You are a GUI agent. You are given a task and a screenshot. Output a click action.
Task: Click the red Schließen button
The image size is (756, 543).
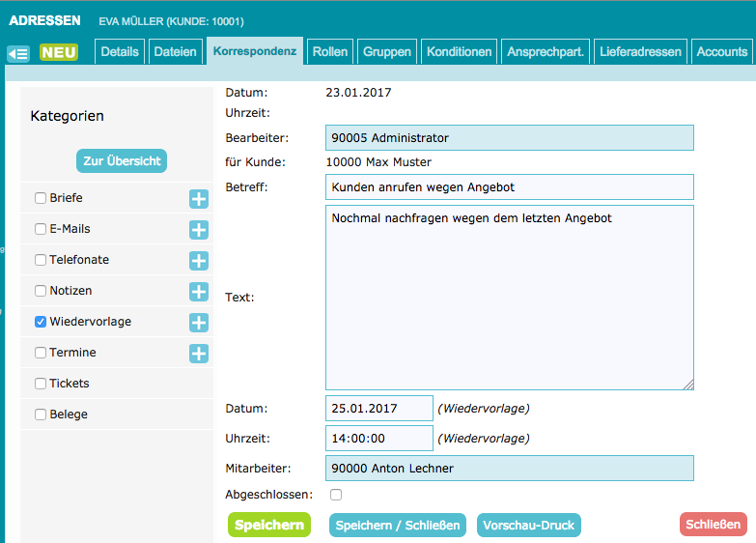[713, 525]
